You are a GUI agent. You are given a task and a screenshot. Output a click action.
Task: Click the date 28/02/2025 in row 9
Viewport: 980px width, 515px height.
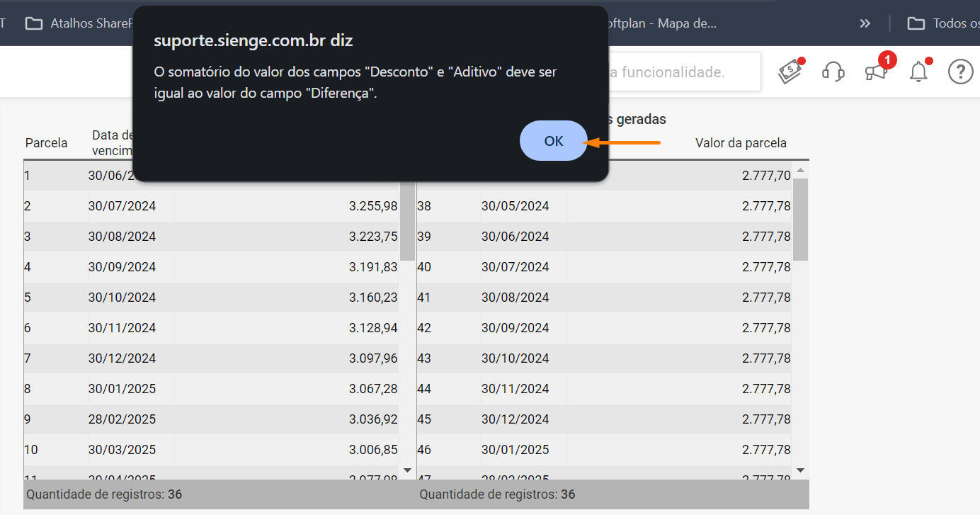(x=122, y=419)
